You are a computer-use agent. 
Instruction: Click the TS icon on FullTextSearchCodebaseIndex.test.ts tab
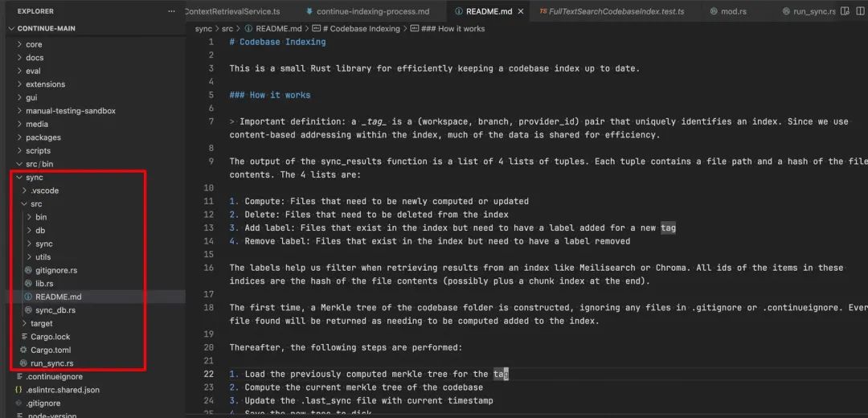pyautogui.click(x=543, y=11)
